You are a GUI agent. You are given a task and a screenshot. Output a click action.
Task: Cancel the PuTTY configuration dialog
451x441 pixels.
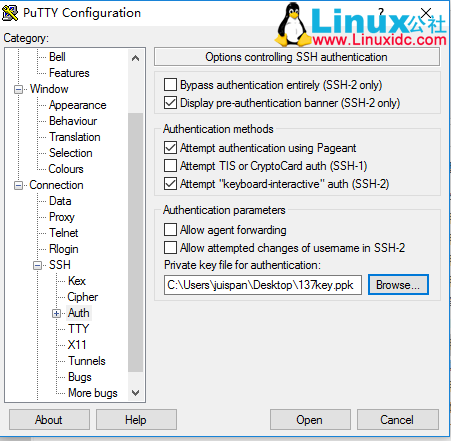pyautogui.click(x=397, y=420)
